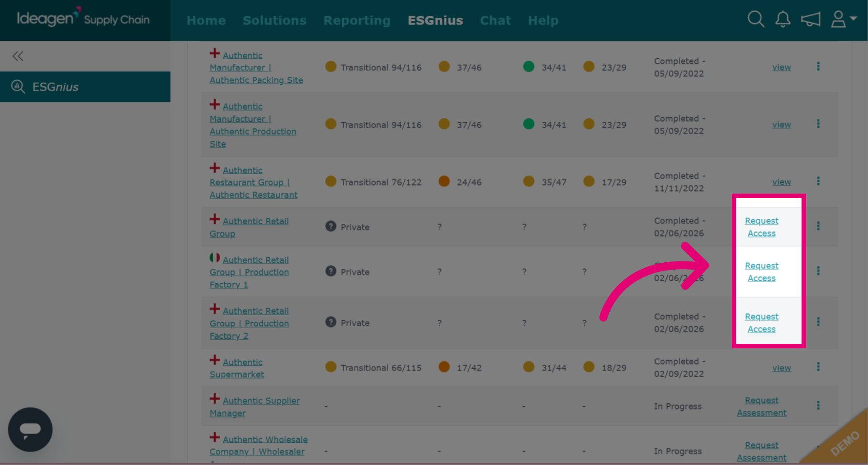View Authentic Supermarket assessment

(x=781, y=368)
